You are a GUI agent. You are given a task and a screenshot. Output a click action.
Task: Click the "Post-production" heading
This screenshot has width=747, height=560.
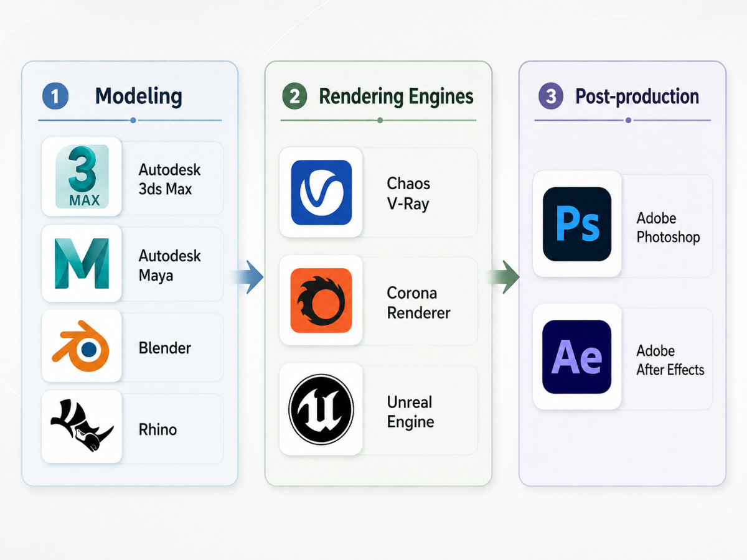click(637, 96)
